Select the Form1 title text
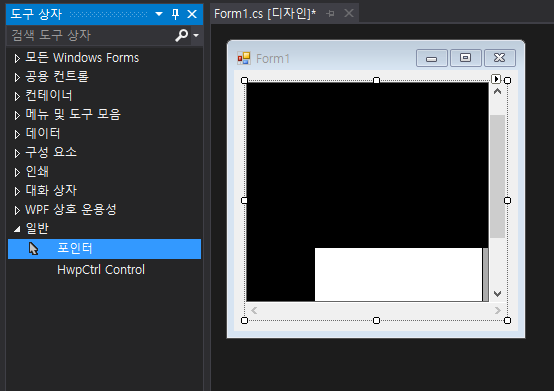The height and width of the screenshot is (391, 554). click(273, 59)
